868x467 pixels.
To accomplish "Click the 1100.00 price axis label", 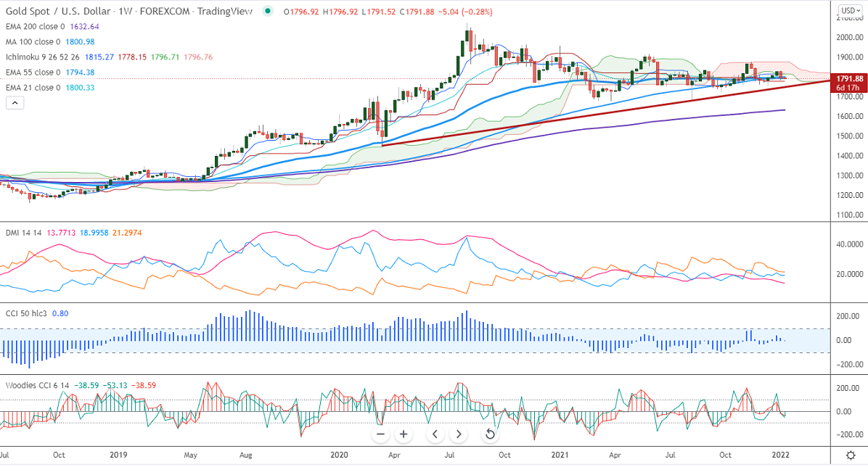I will [x=850, y=215].
